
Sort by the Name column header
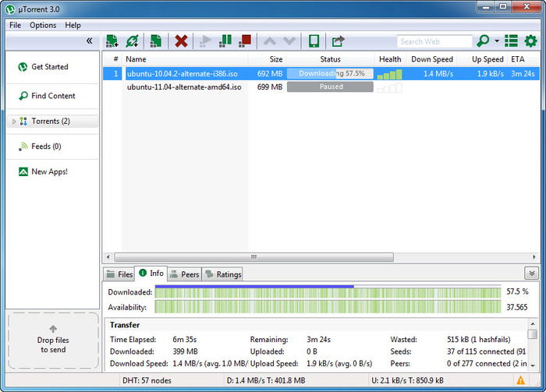[185, 59]
